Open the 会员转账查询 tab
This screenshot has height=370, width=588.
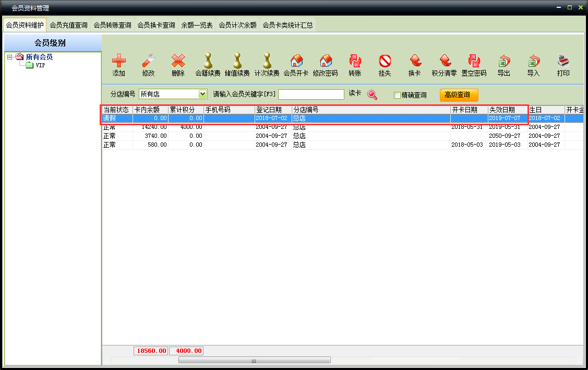(x=113, y=25)
